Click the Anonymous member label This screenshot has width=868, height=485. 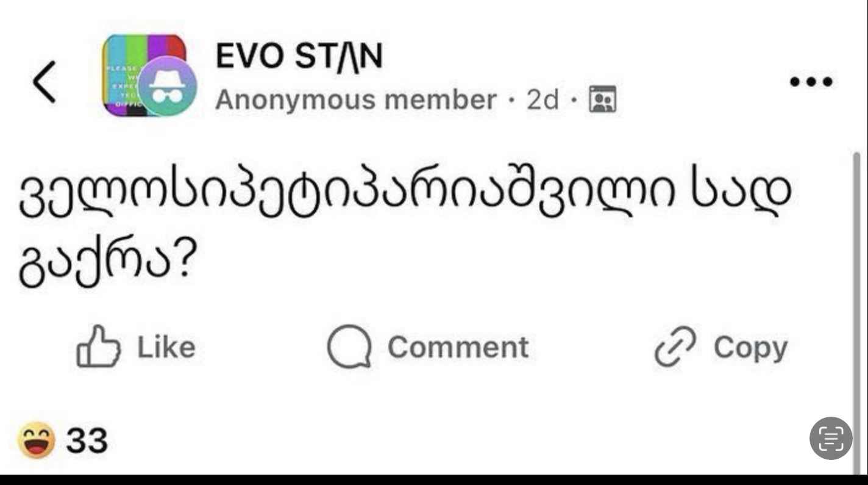(355, 100)
